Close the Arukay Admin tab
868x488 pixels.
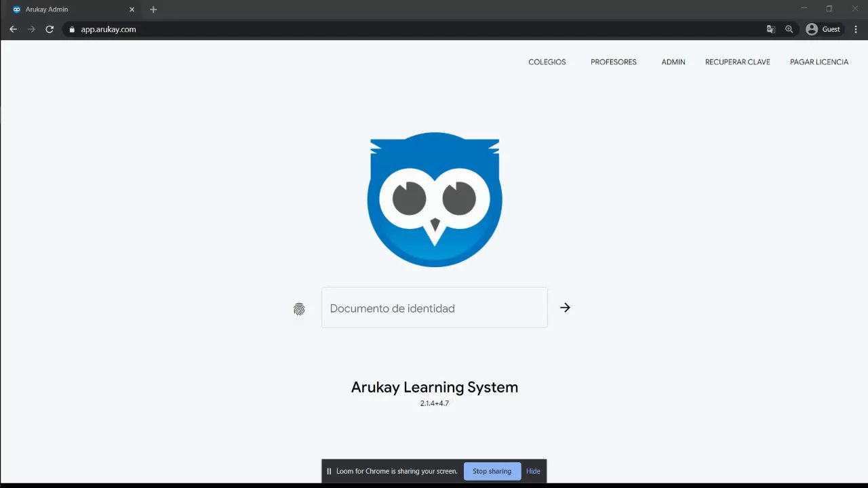[132, 9]
